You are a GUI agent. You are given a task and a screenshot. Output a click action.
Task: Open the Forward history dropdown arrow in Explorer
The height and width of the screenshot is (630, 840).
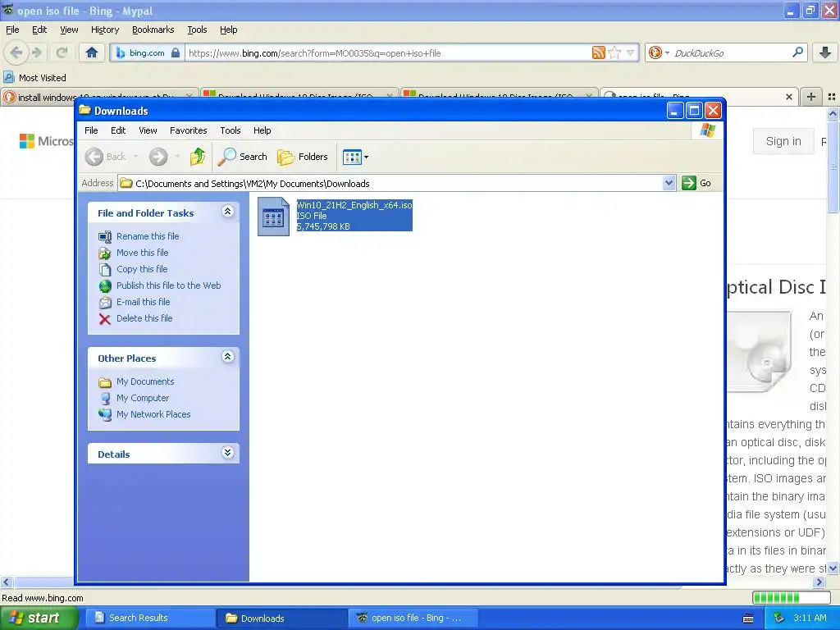click(177, 157)
